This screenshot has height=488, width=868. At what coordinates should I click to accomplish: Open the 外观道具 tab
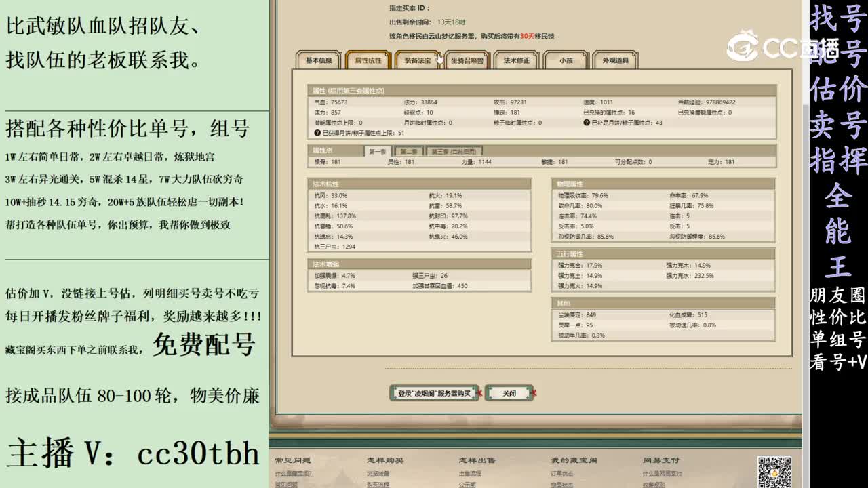tap(616, 60)
